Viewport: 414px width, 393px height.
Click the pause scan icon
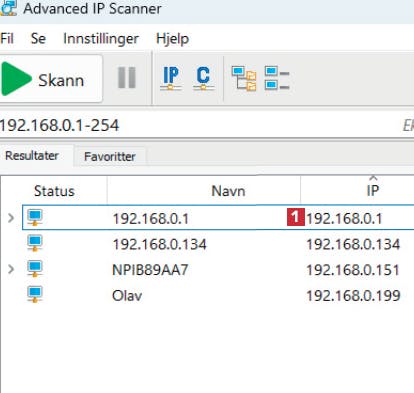127,78
